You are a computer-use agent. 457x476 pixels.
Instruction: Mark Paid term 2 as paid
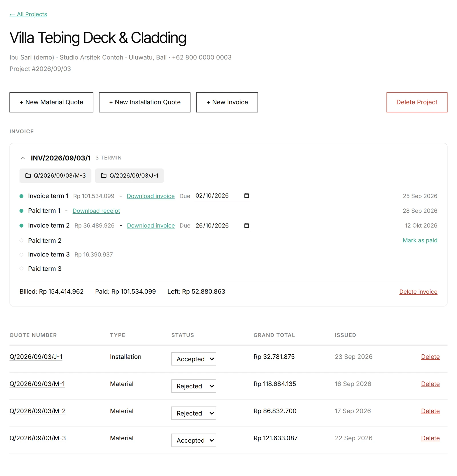click(x=420, y=240)
